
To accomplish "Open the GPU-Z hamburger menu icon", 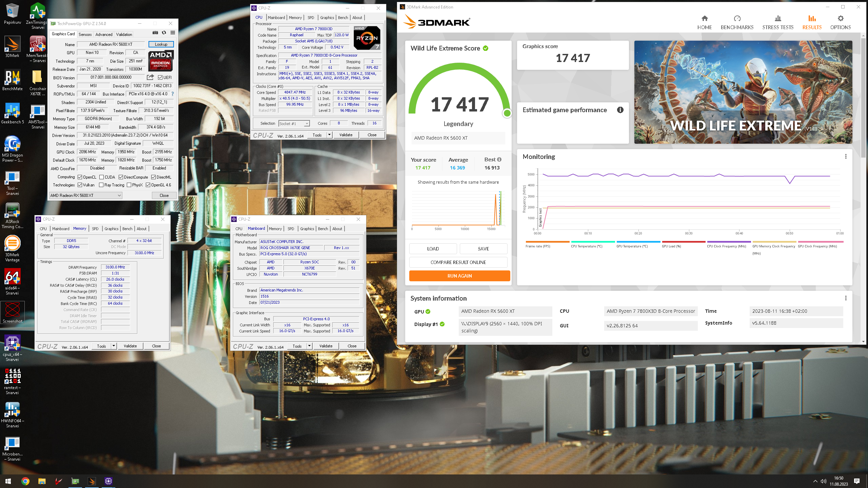I will coord(173,33).
